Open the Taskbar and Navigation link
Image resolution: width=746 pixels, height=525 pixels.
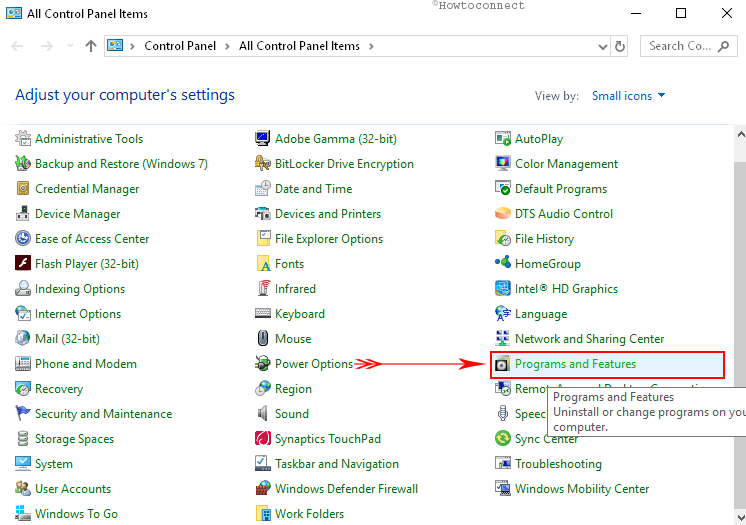336,464
